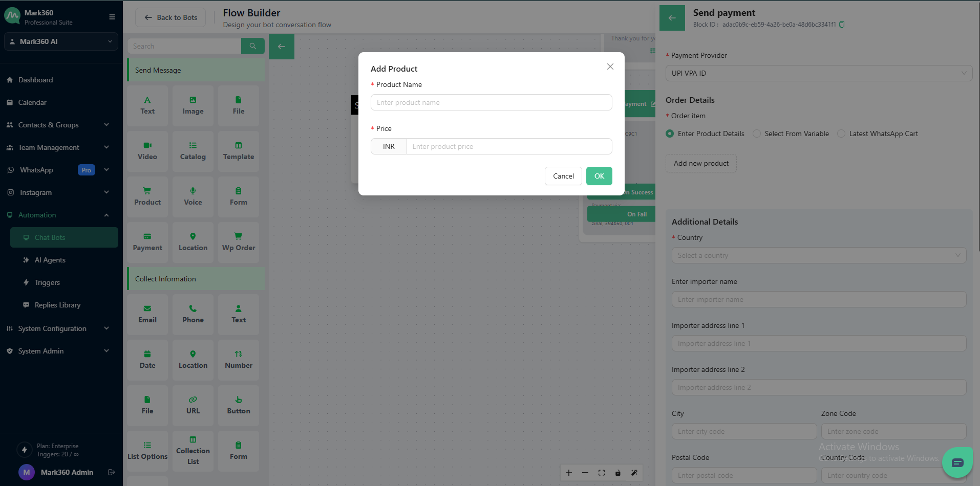Image resolution: width=980 pixels, height=486 pixels.
Task: Open AI Agents in the sidebar
Action: pyautogui.click(x=50, y=260)
